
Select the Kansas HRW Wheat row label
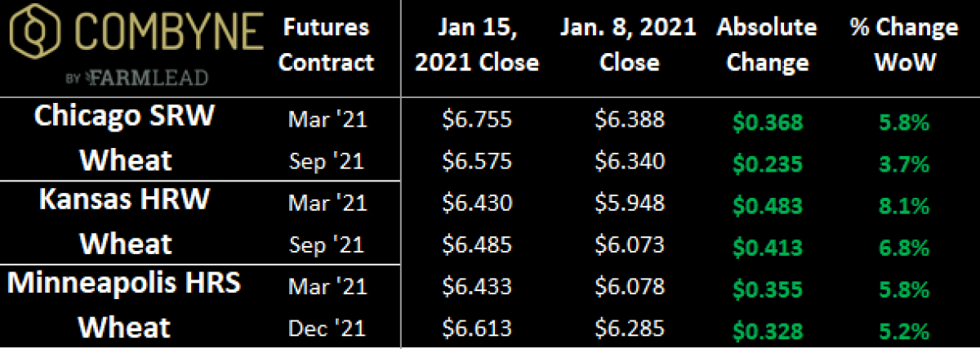click(x=125, y=221)
